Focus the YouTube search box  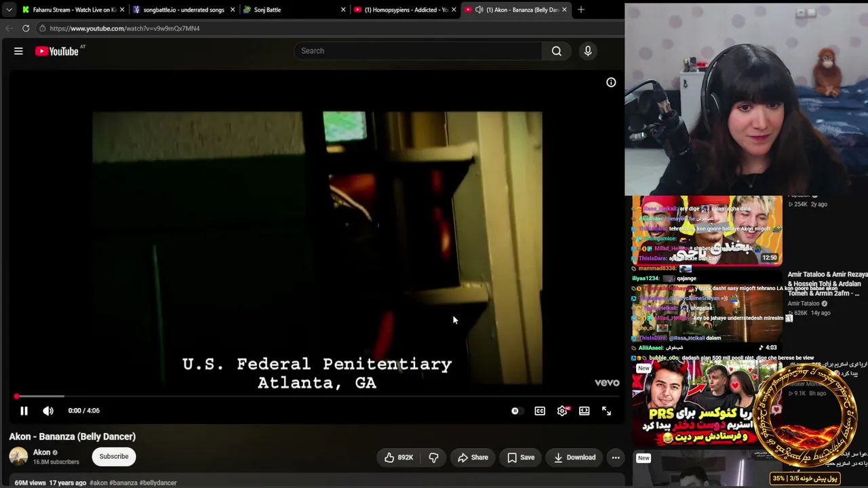click(418, 51)
